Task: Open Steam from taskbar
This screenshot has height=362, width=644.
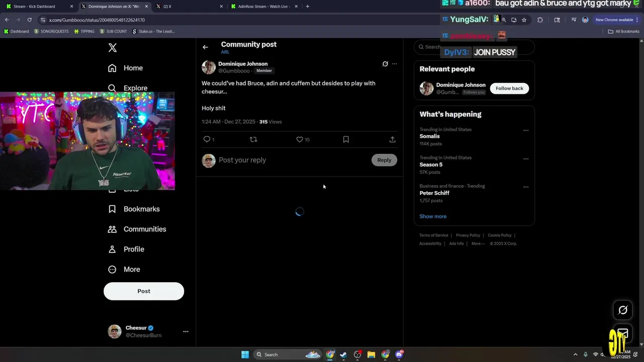Action: pos(344,354)
